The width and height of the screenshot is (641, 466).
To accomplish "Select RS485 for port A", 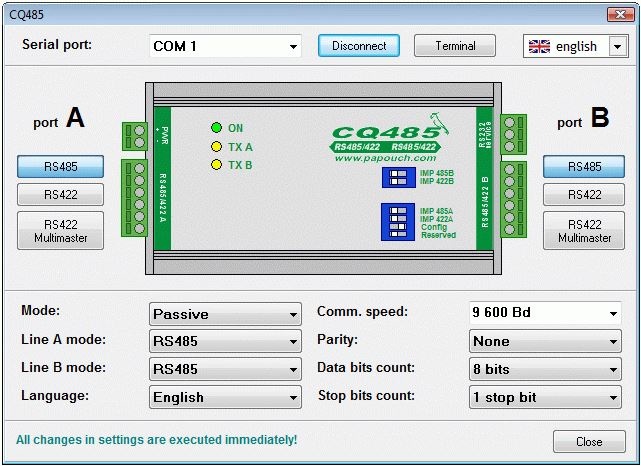I will pos(61,166).
